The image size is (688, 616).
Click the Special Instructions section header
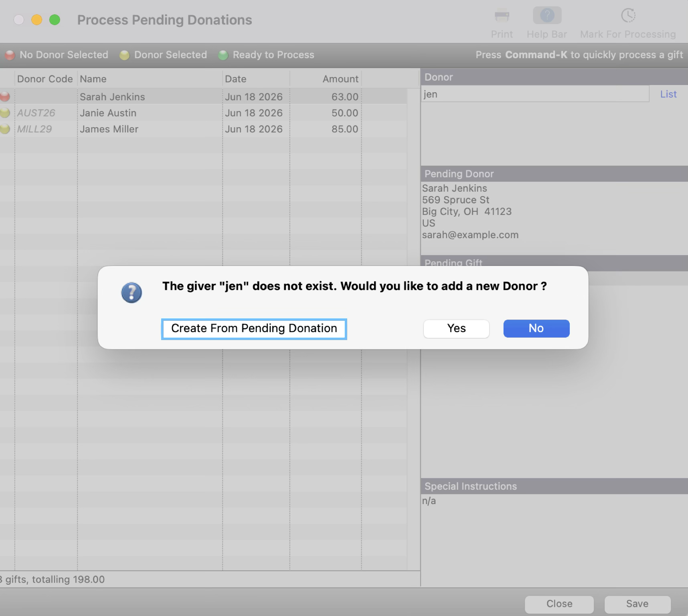pos(554,486)
